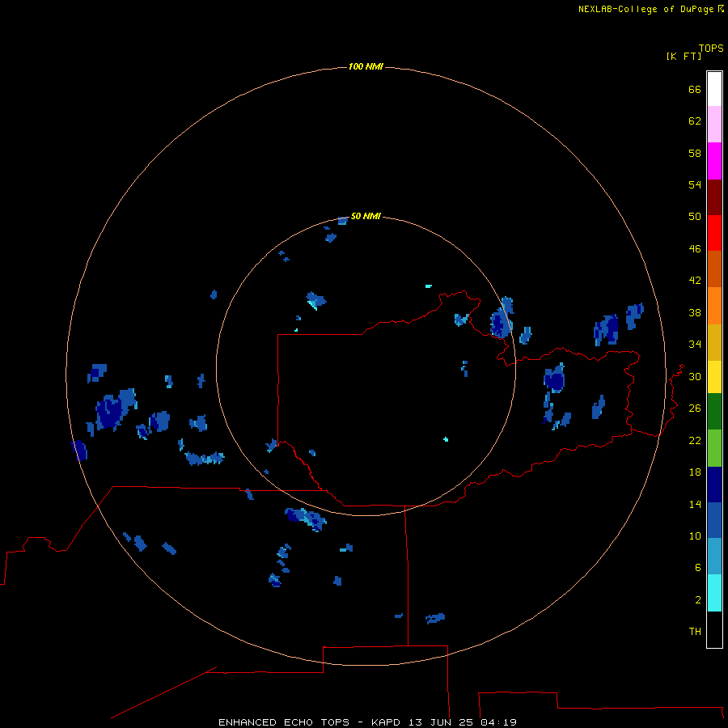This screenshot has width=728, height=728.
Task: Click the 50 value on the TOPS legend scale
Action: [x=695, y=217]
